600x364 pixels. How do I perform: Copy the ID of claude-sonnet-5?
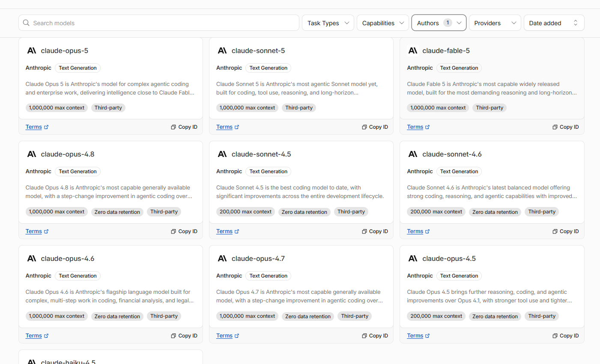pos(375,127)
